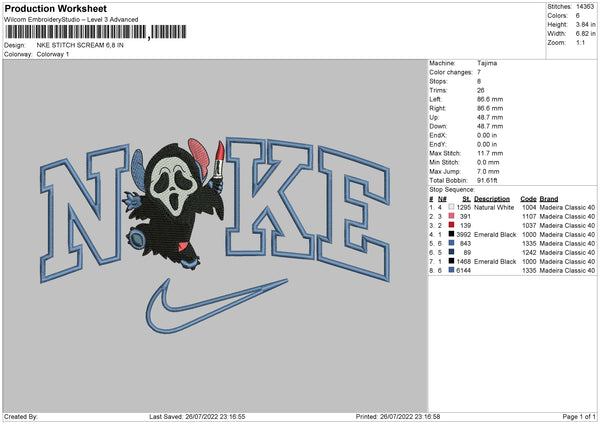Select thread code 1107
The height and width of the screenshot is (424, 600).
click(x=529, y=217)
